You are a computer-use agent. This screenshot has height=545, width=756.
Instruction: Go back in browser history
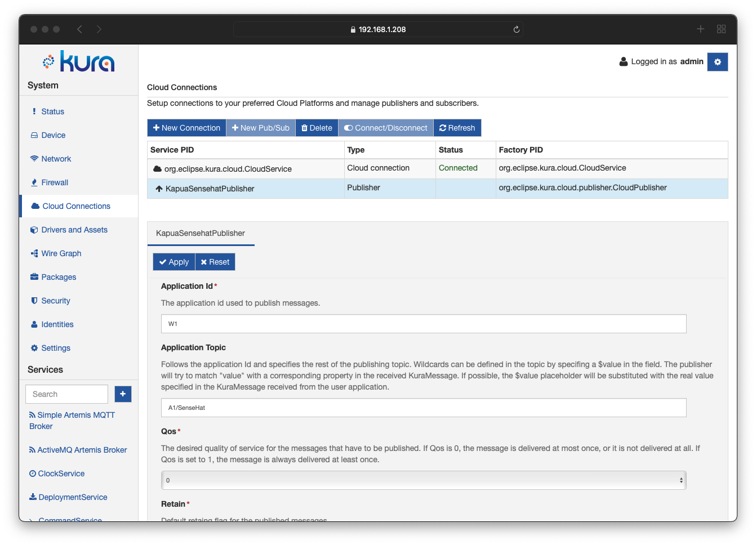[79, 29]
